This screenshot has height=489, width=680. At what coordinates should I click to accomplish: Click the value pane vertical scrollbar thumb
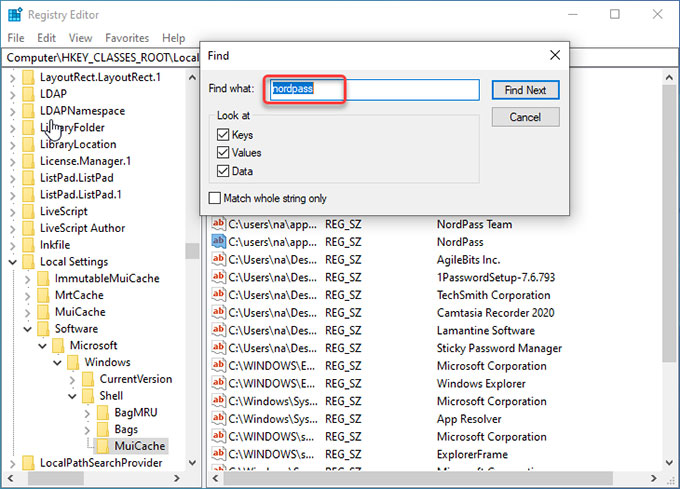click(669, 223)
